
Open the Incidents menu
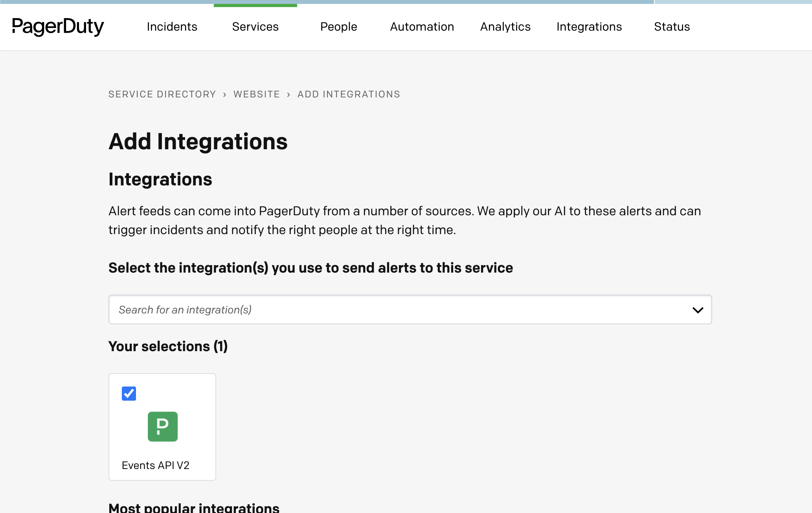point(172,27)
